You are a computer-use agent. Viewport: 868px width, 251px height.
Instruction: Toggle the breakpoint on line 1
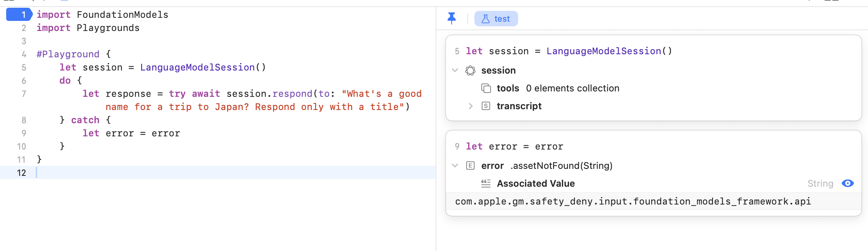[19, 15]
